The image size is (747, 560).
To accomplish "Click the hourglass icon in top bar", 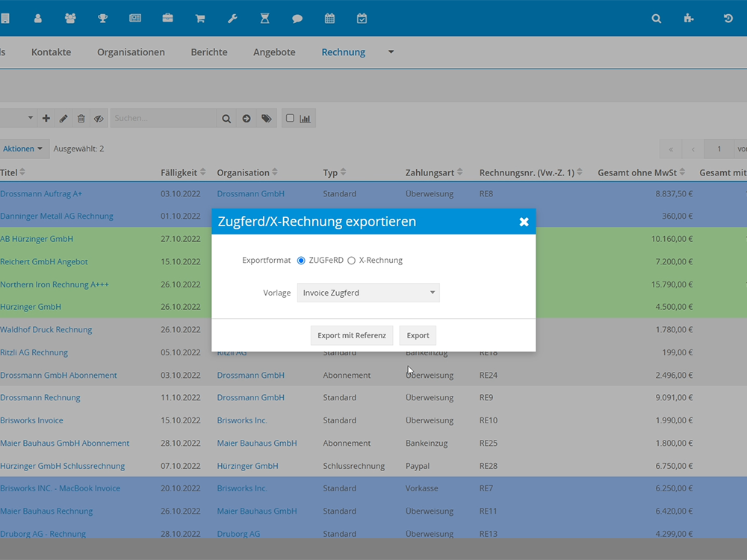I will (264, 19).
